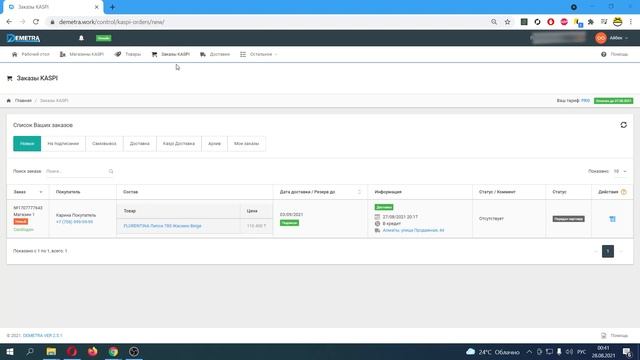Viewport: 640px width, 360px height.
Task: Click the orange Новый order badge
Action: click(20, 222)
